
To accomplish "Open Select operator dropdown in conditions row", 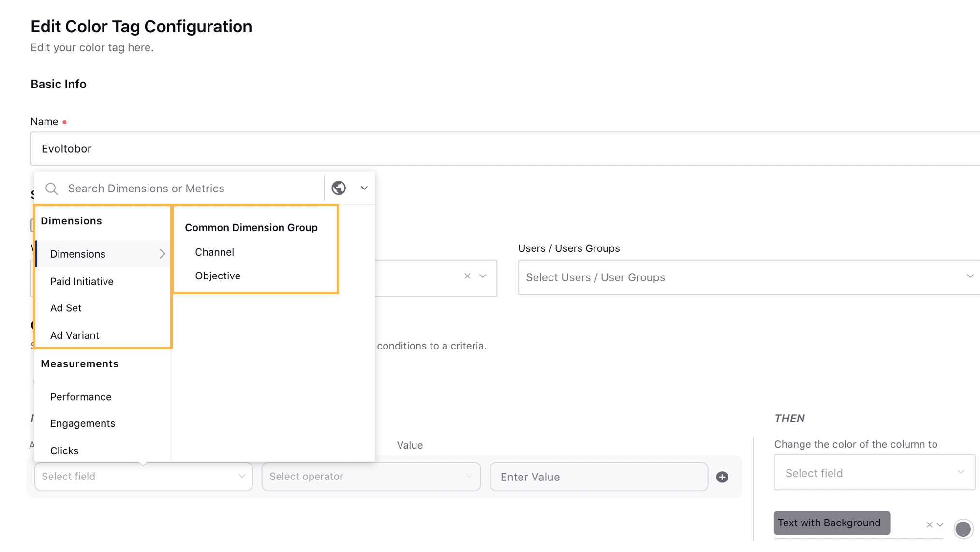I will pos(370,477).
